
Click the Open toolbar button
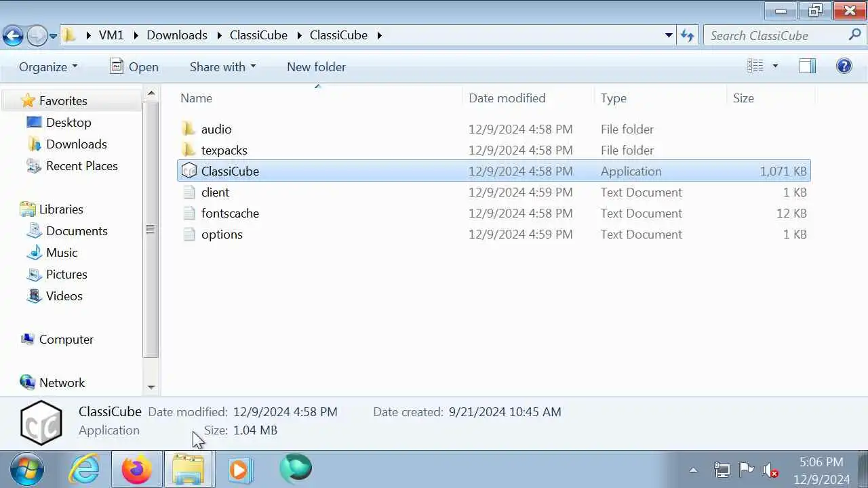[134, 66]
